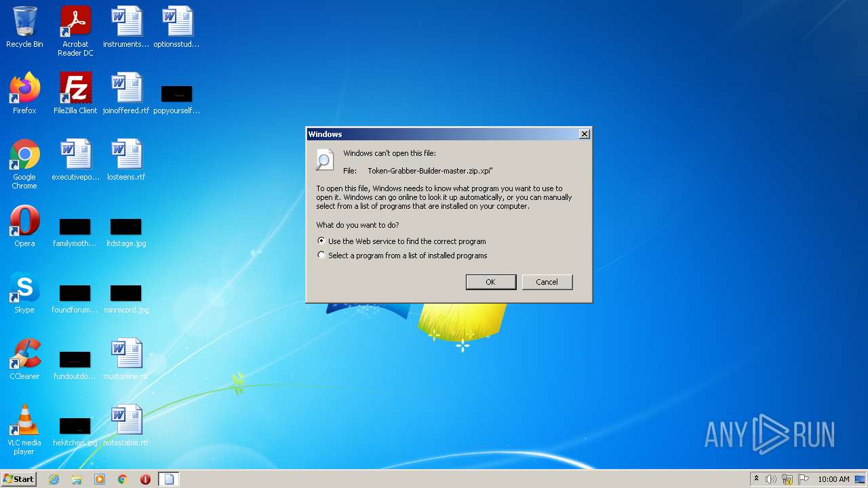Select the executivepo document icon
868x488 pixels.
[75, 160]
